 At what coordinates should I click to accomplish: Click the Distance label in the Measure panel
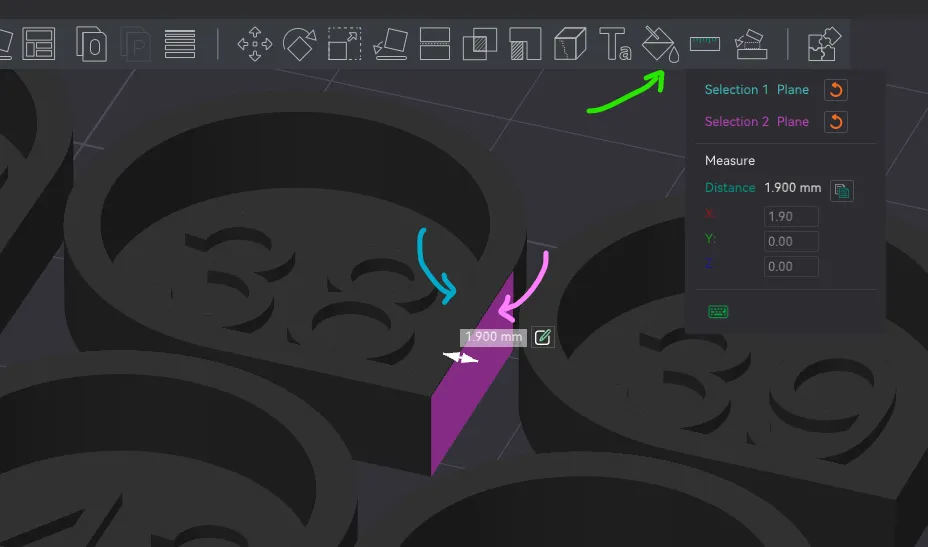point(730,188)
